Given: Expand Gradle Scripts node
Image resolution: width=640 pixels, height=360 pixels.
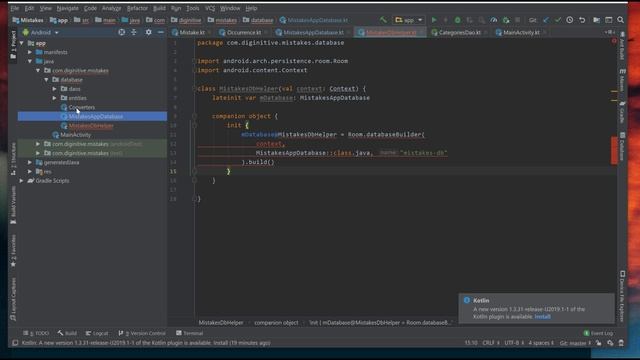Looking at the screenshot, I should pos(22,181).
